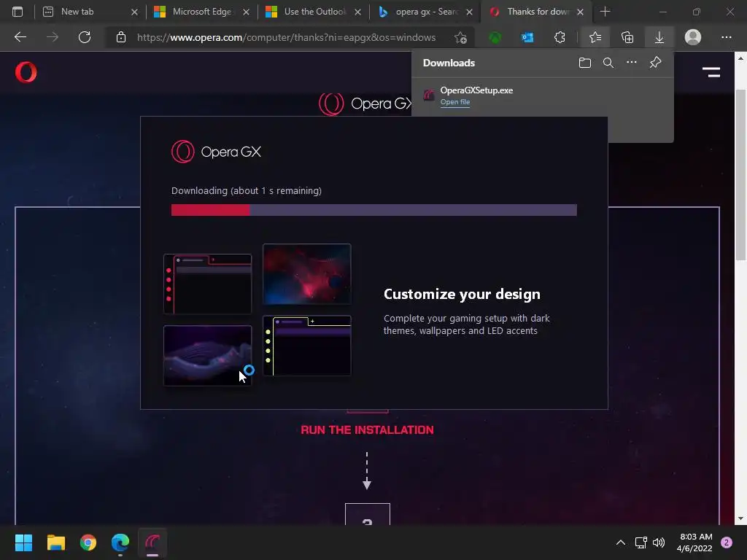Screen dimensions: 747x560
Task: Open the user profile avatar
Action: (x=693, y=37)
